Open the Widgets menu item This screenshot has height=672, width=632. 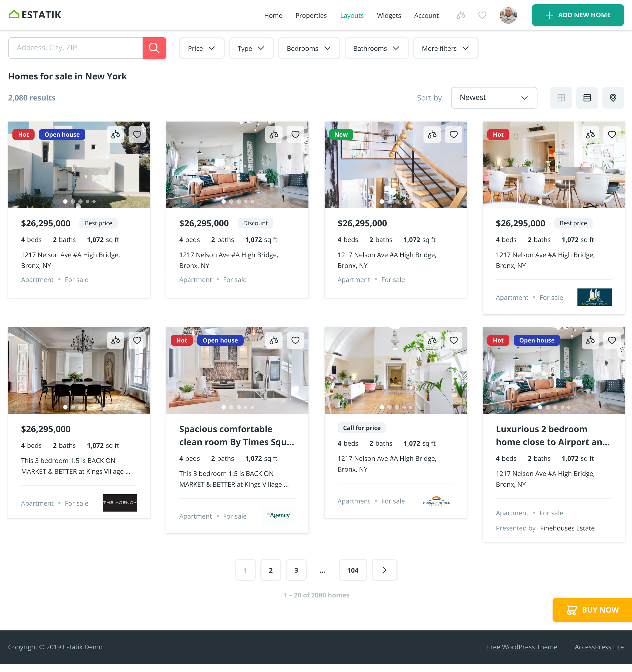(x=389, y=16)
